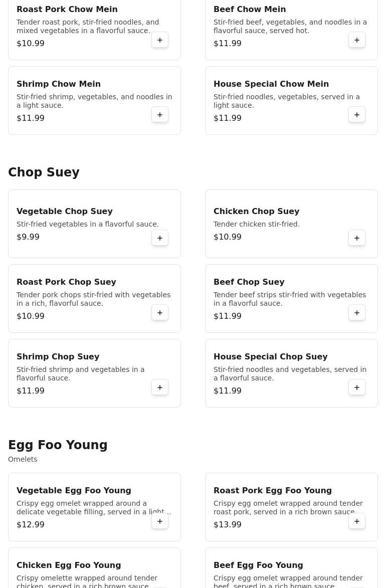Add Vegetable Egg Foo Young to cart
This screenshot has width=386, height=588.
click(x=160, y=521)
